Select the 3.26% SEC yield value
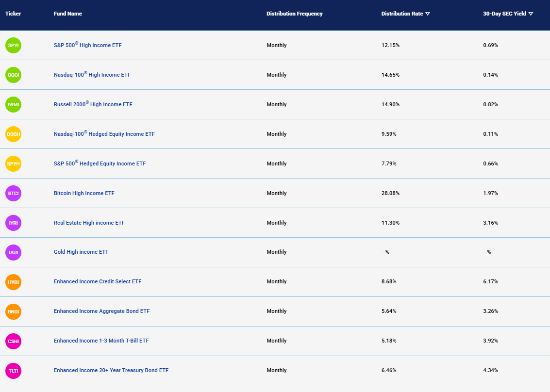This screenshot has height=392, width=550. [x=490, y=311]
